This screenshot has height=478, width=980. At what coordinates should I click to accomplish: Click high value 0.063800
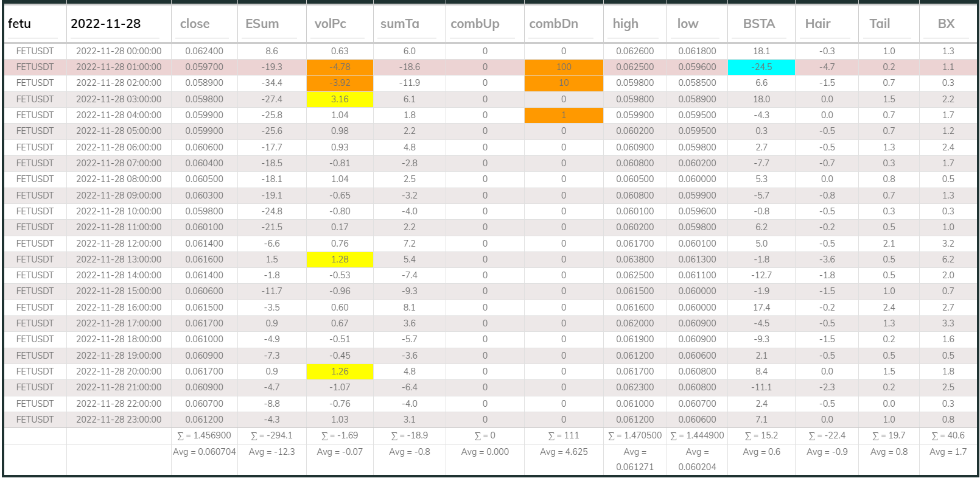[x=635, y=259]
